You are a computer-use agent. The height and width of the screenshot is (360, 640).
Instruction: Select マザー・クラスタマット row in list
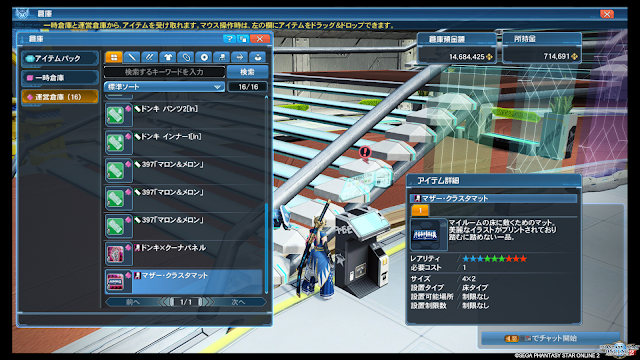coord(183,281)
